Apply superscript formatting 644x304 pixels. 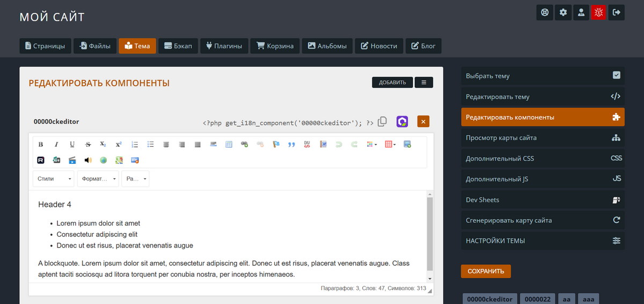[119, 144]
